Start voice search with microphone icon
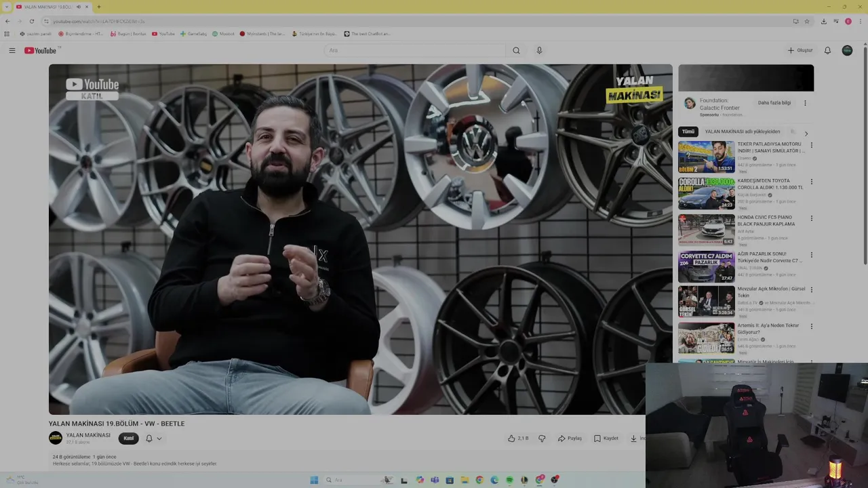 coord(539,50)
